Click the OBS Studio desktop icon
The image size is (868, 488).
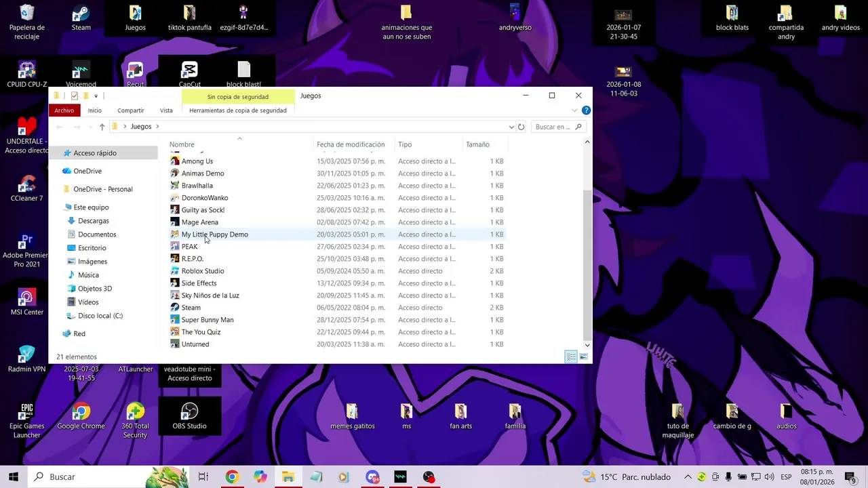tap(189, 416)
